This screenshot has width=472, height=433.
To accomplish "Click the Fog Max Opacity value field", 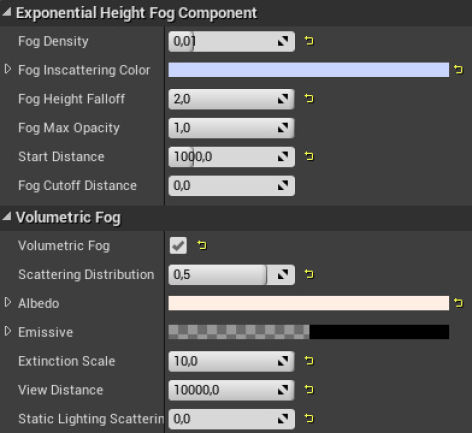I will pos(231,128).
